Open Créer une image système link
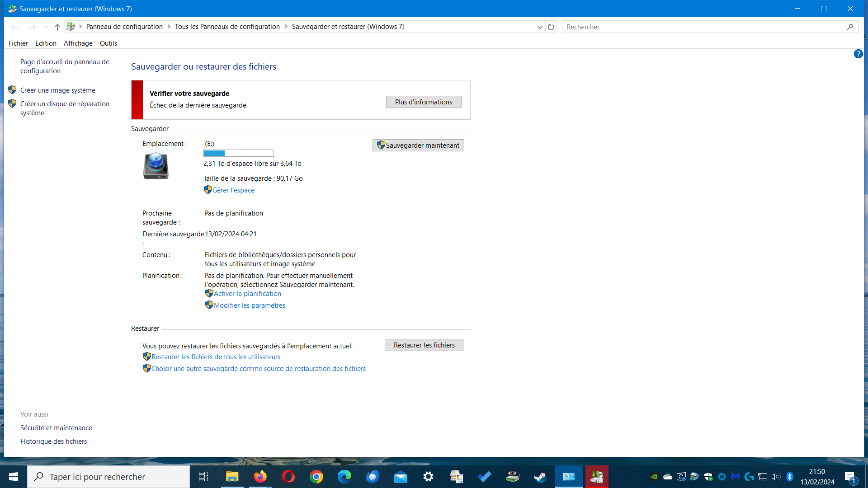The height and width of the screenshot is (488, 868). 58,90
